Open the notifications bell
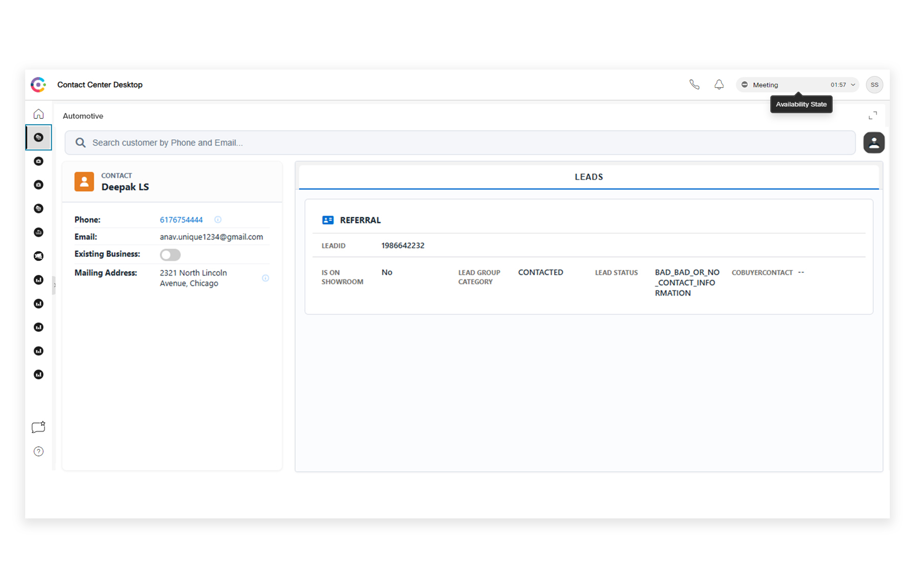This screenshot has width=915, height=588. pyautogui.click(x=719, y=85)
